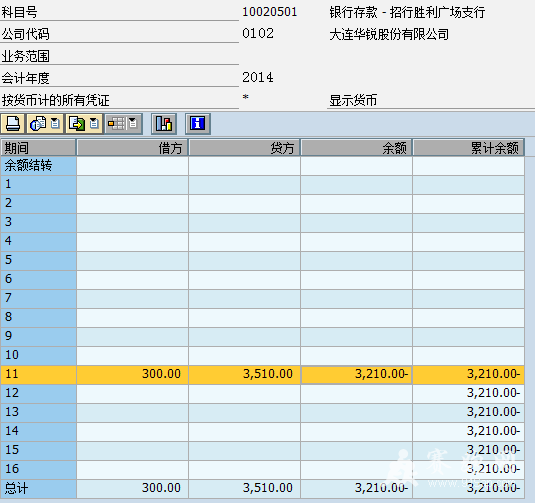Select period 12 row header
Image resolution: width=535 pixels, height=503 pixels.
38,393
